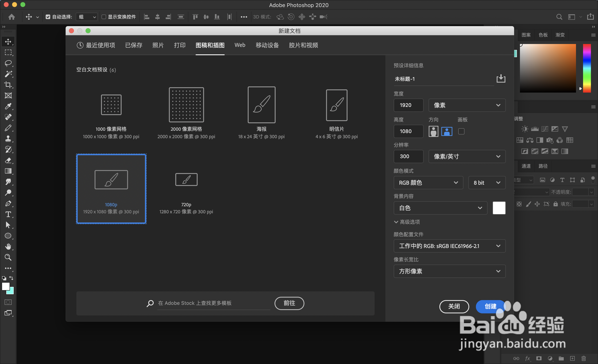The height and width of the screenshot is (364, 598).
Task: Select the Lasso tool
Action: coord(8,63)
